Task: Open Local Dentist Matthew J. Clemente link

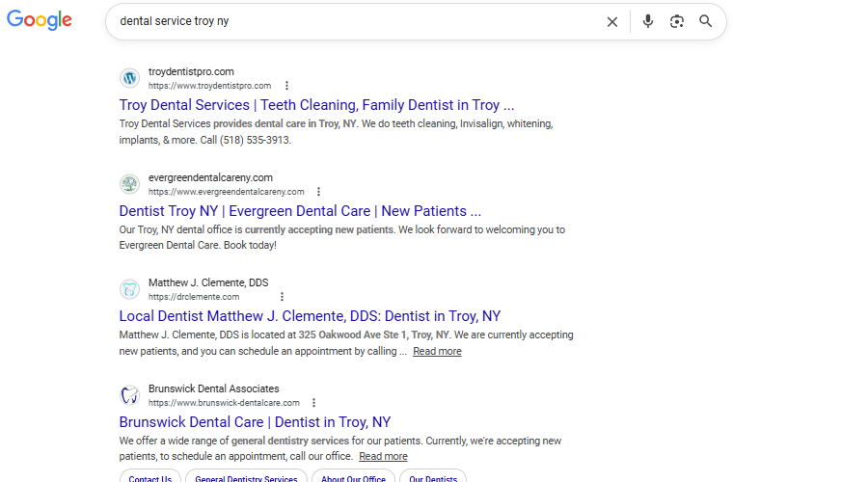Action: coord(310,316)
